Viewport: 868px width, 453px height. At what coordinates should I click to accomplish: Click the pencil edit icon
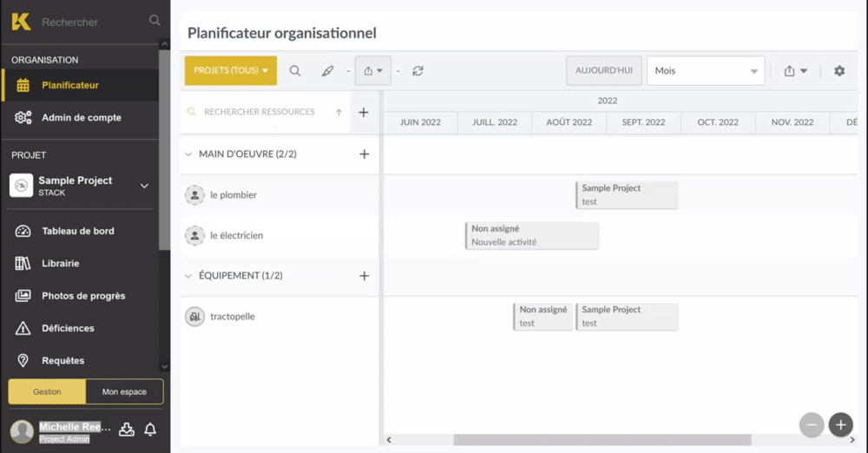328,71
